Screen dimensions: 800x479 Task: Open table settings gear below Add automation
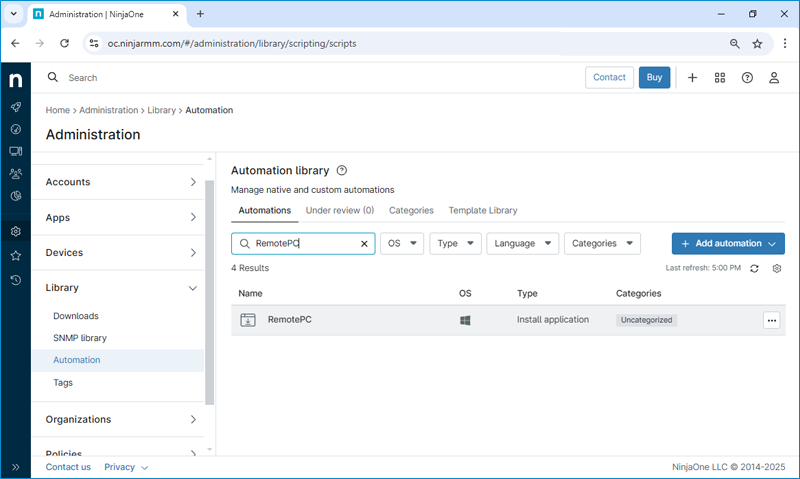click(776, 268)
